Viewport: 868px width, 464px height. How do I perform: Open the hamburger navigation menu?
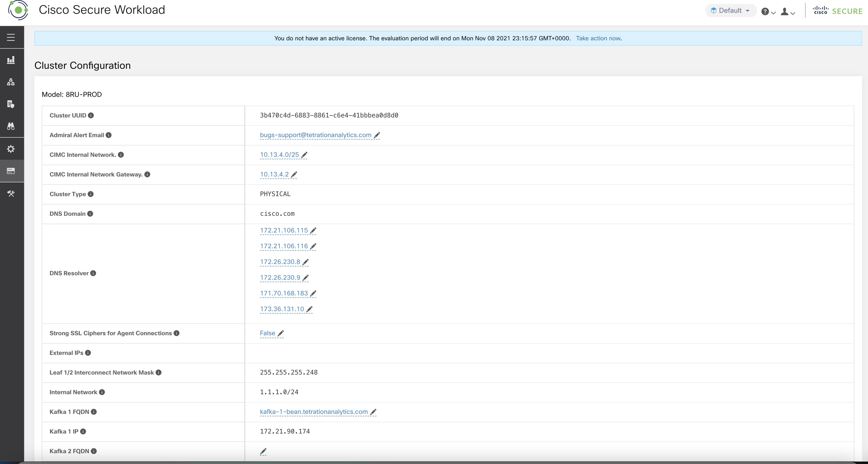pyautogui.click(x=11, y=37)
